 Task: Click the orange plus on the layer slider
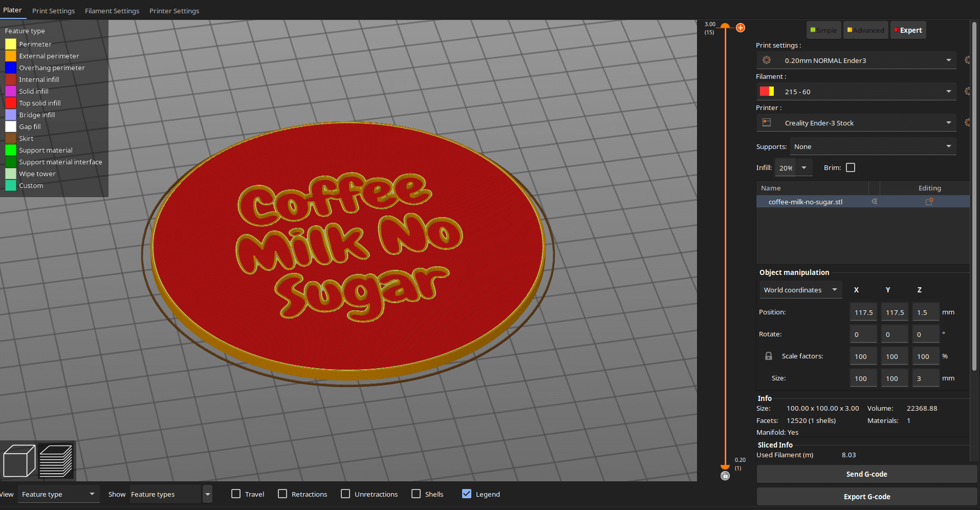click(x=741, y=28)
